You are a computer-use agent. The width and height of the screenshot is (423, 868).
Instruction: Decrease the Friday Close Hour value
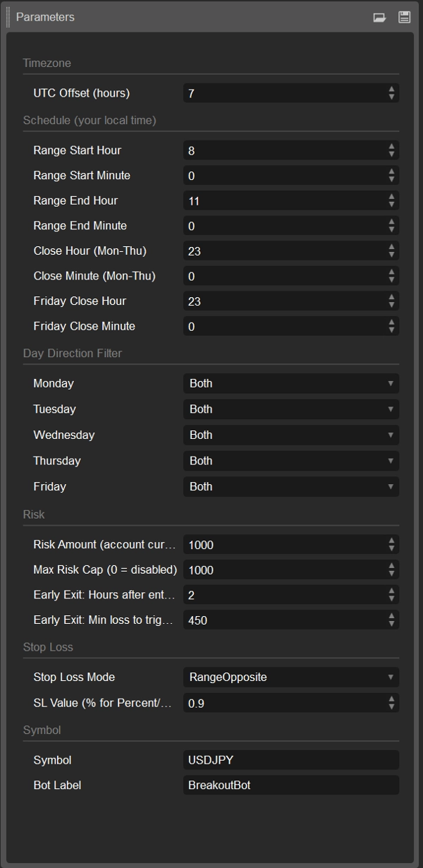point(391,305)
